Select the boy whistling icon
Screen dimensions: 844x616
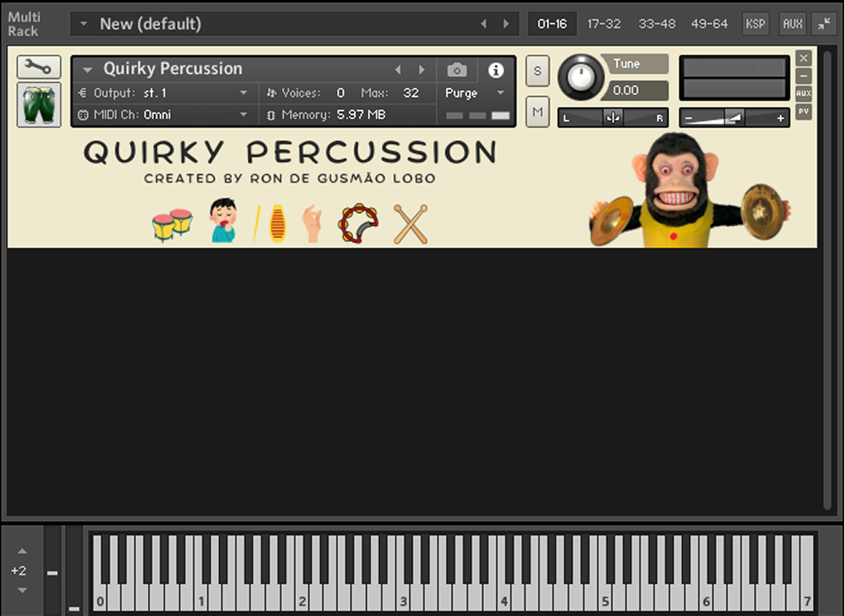[223, 221]
